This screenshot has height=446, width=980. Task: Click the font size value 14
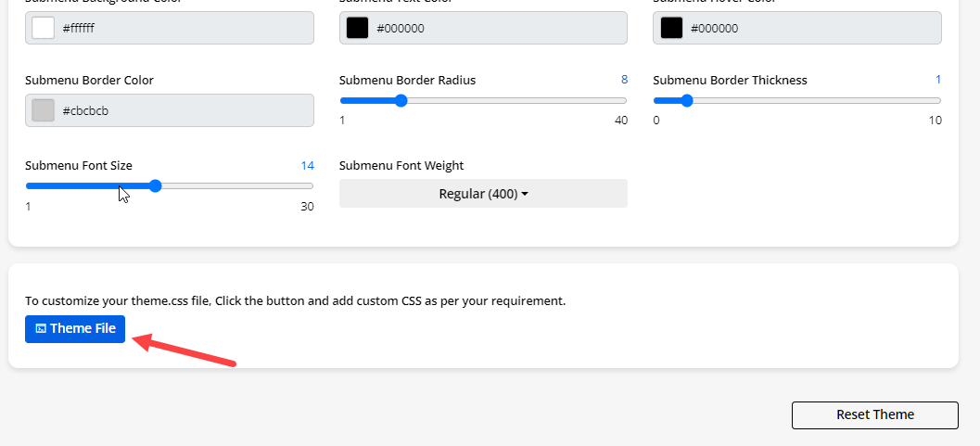point(307,166)
